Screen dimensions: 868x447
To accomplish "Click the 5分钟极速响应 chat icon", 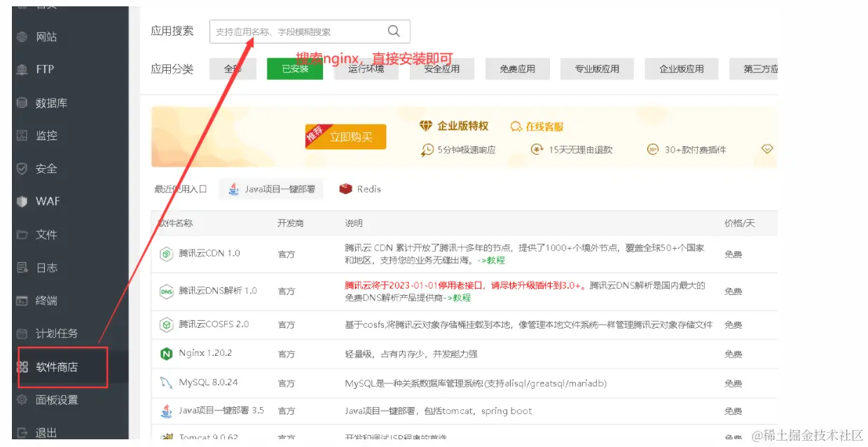I will pos(427,150).
